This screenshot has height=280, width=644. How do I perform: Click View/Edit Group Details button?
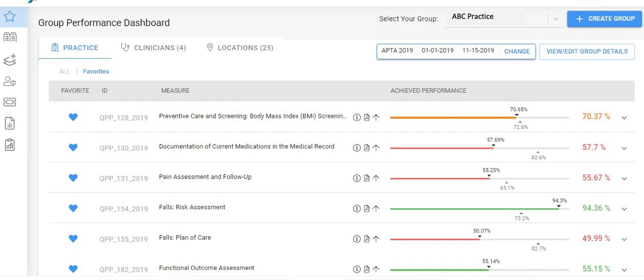(586, 52)
